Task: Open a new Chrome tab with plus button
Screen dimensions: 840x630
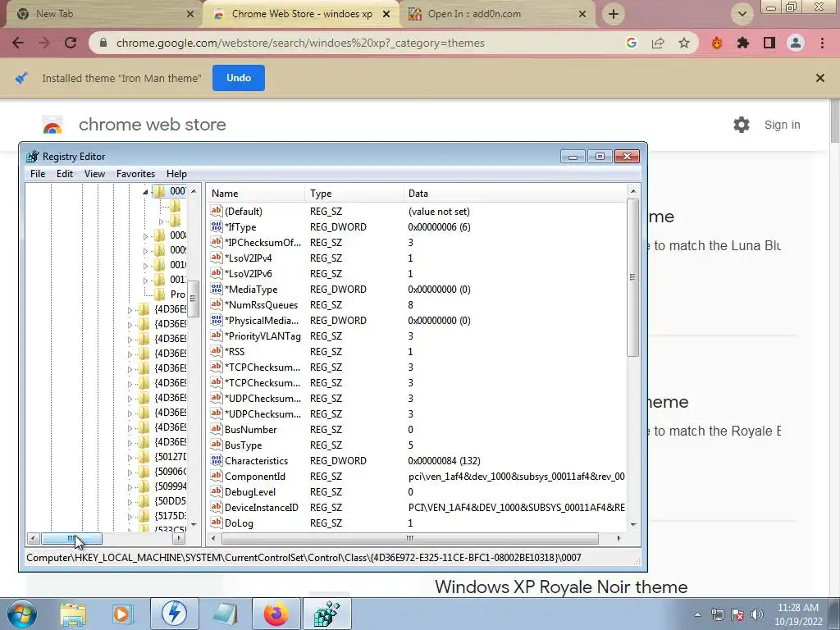Action: pos(614,14)
